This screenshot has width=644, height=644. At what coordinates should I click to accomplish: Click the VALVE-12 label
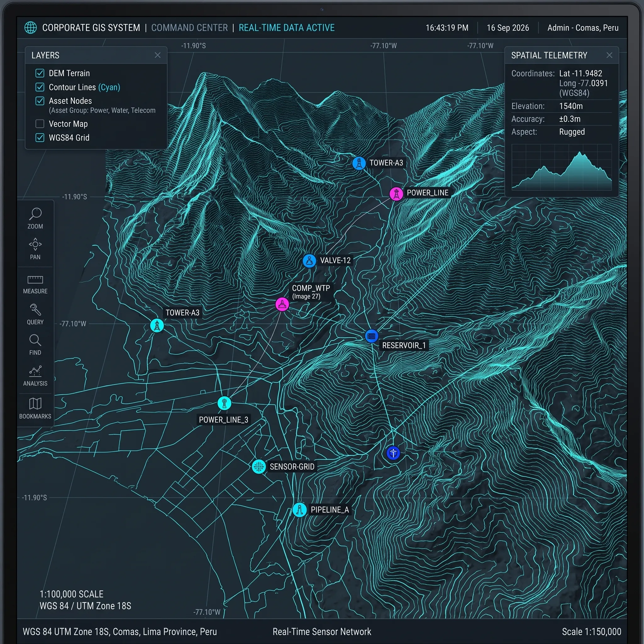pos(335,261)
